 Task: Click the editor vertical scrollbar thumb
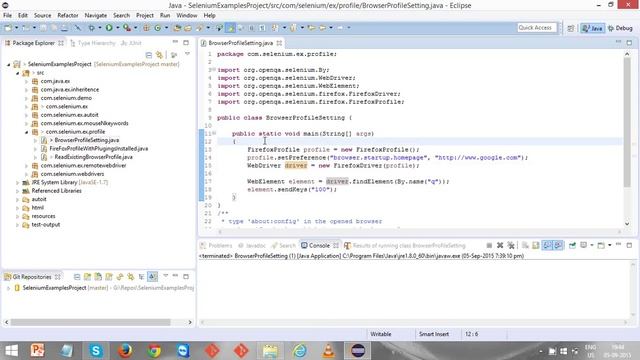pyautogui.click(x=627, y=122)
